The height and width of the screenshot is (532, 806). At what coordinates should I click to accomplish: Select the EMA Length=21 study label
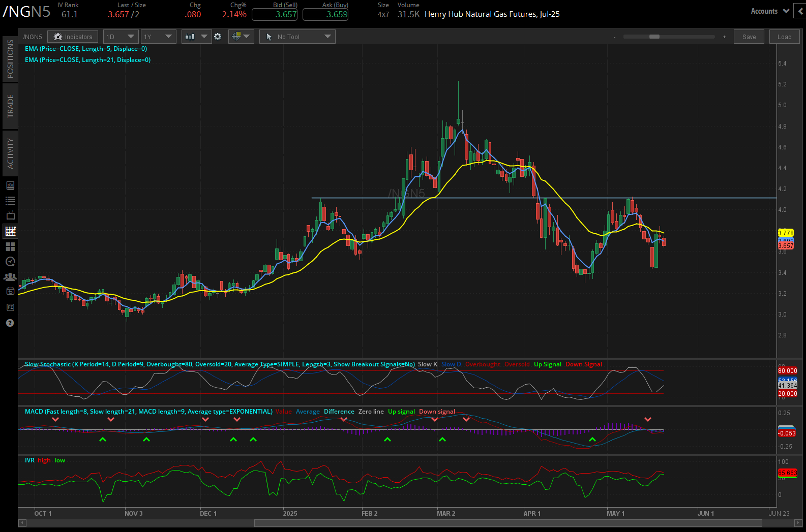tap(87, 60)
